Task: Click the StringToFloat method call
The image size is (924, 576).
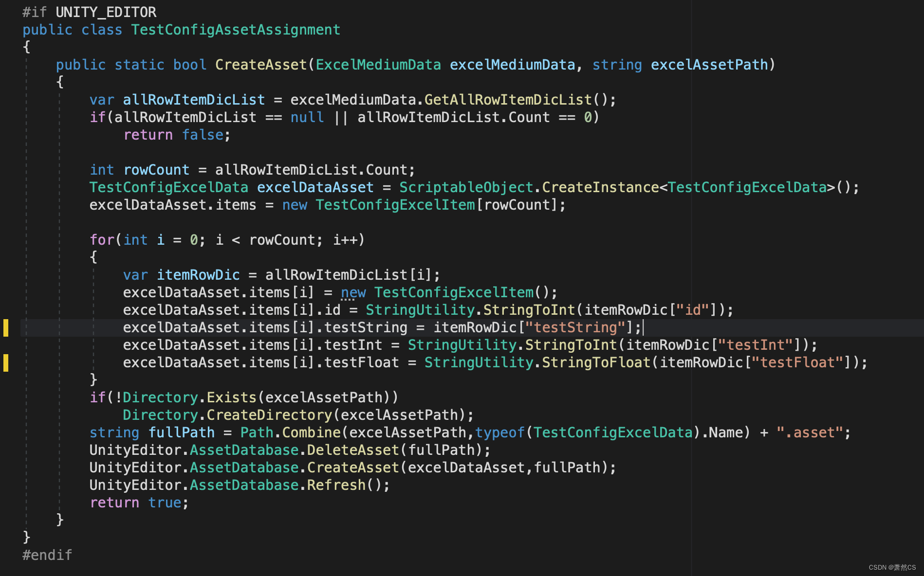Action: 596,362
